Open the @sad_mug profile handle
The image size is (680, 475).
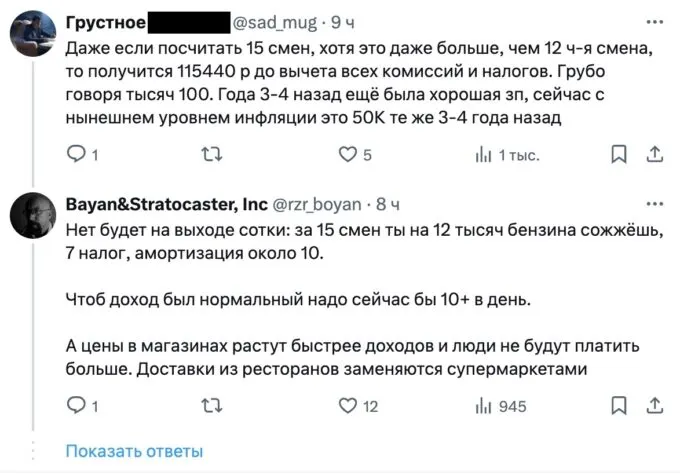click(279, 21)
